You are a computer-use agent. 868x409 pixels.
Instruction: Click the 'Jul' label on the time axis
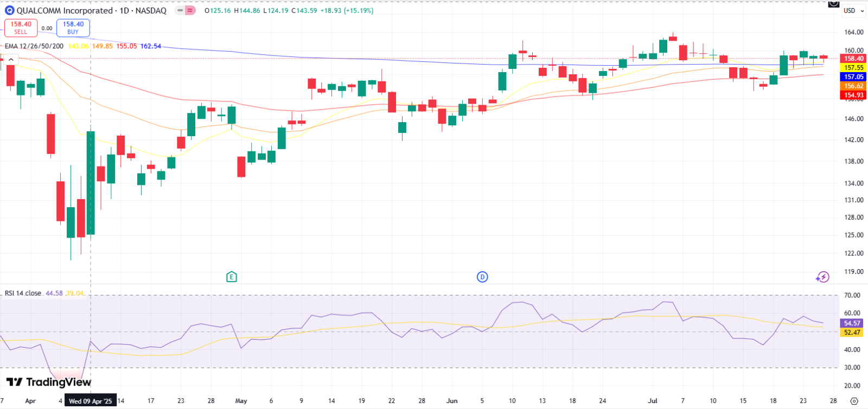click(x=653, y=401)
